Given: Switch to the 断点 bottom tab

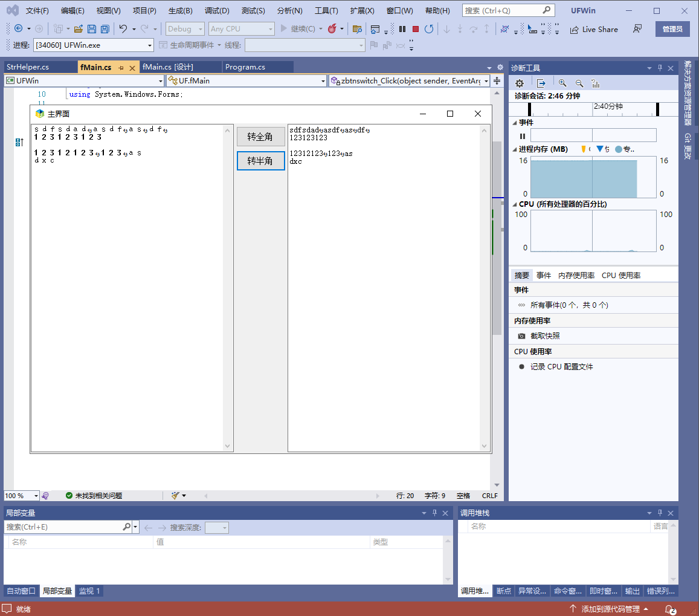Looking at the screenshot, I should pyautogui.click(x=504, y=591).
